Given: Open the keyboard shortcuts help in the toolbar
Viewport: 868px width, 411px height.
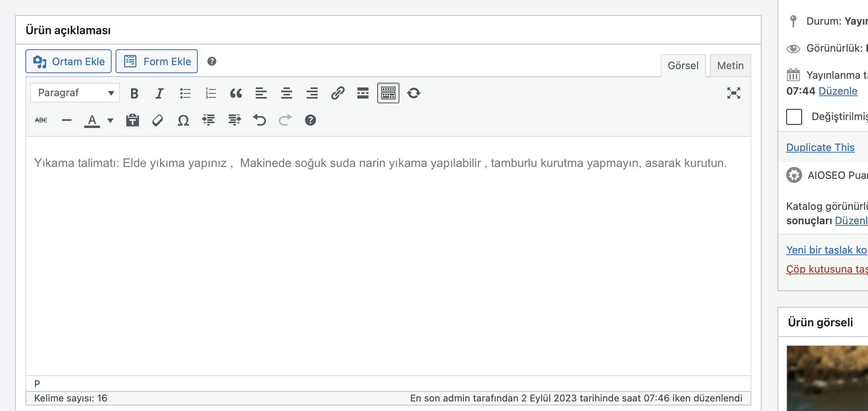Looking at the screenshot, I should point(311,120).
